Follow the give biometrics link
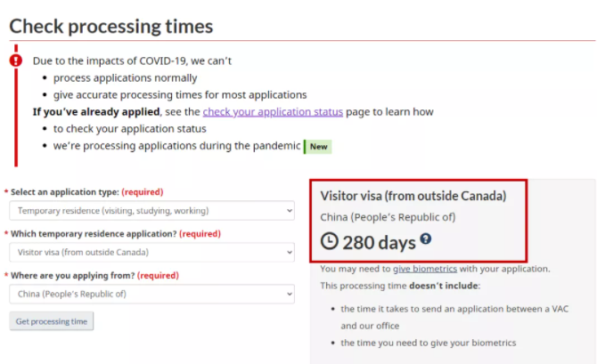 click(x=424, y=269)
